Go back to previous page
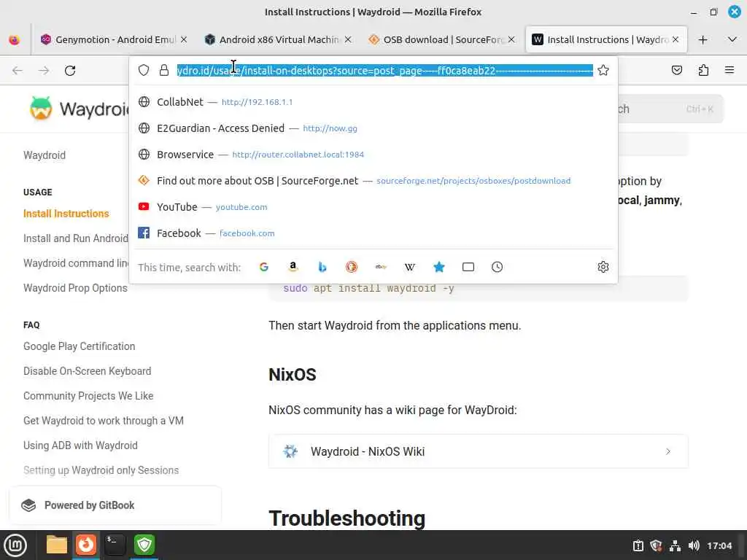The image size is (747, 560). 18,71
